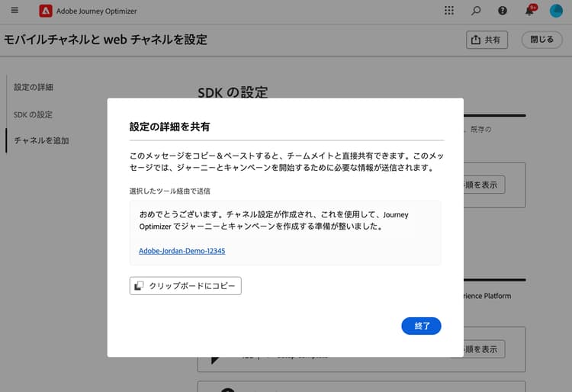
Task: Open the app switcher grid
Action: (x=449, y=11)
